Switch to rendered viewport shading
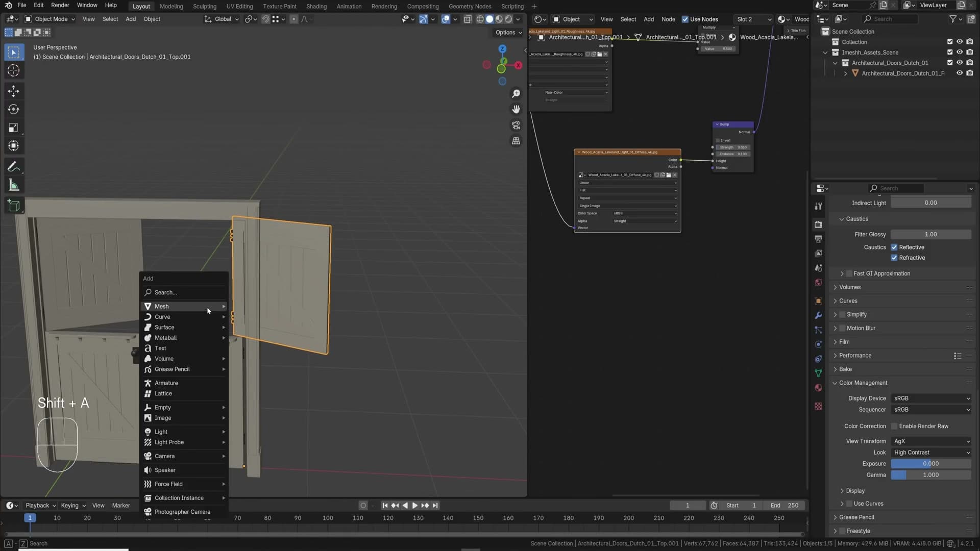980x551 pixels. [x=508, y=19]
